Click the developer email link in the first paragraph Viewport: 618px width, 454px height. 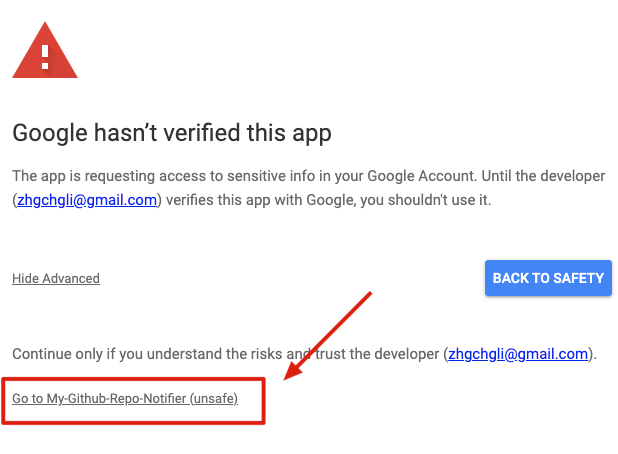point(88,199)
